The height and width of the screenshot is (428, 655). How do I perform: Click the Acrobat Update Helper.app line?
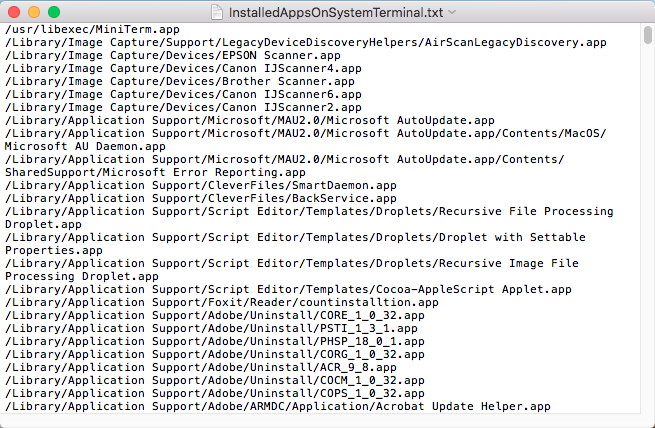click(x=278, y=406)
